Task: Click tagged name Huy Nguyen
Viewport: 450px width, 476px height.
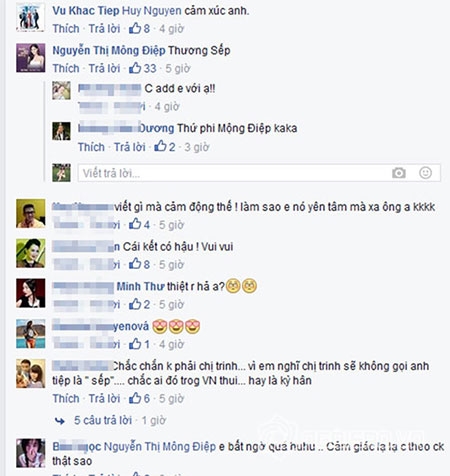Action: pos(152,11)
